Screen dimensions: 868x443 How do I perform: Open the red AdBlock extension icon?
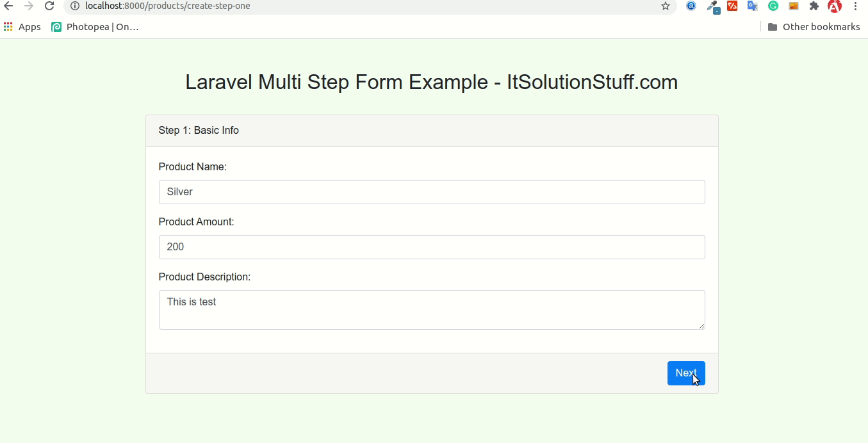click(x=833, y=6)
